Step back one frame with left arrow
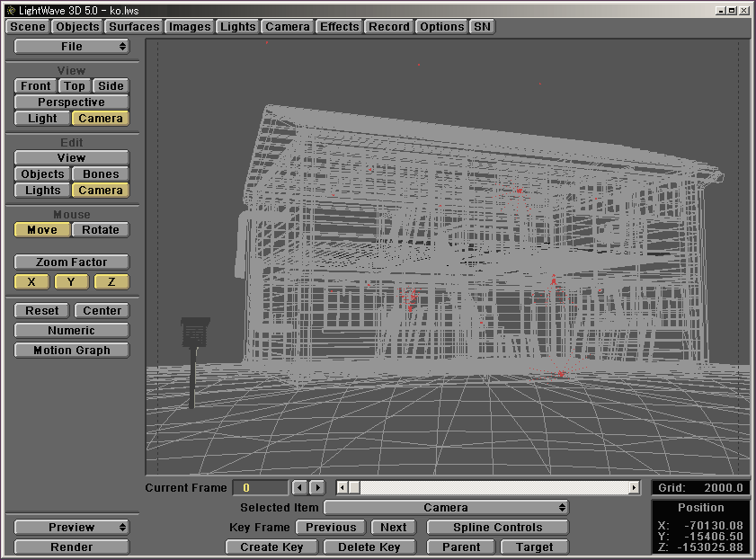This screenshot has height=560, width=756. [x=300, y=487]
